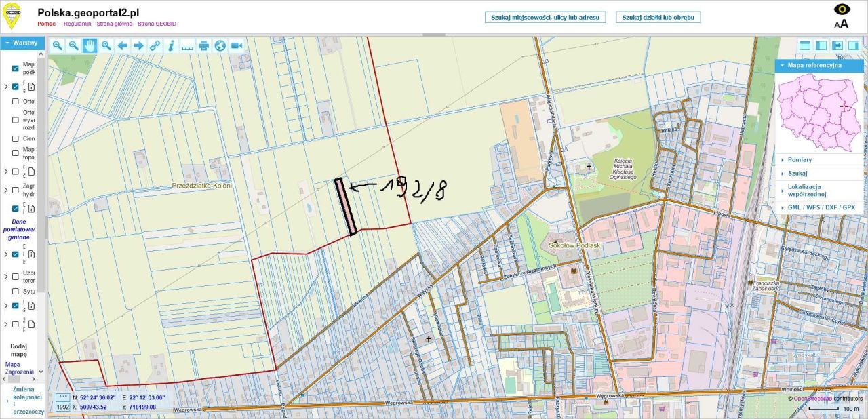Open info icon of first layer under Dane powiatowe

coord(31,254)
